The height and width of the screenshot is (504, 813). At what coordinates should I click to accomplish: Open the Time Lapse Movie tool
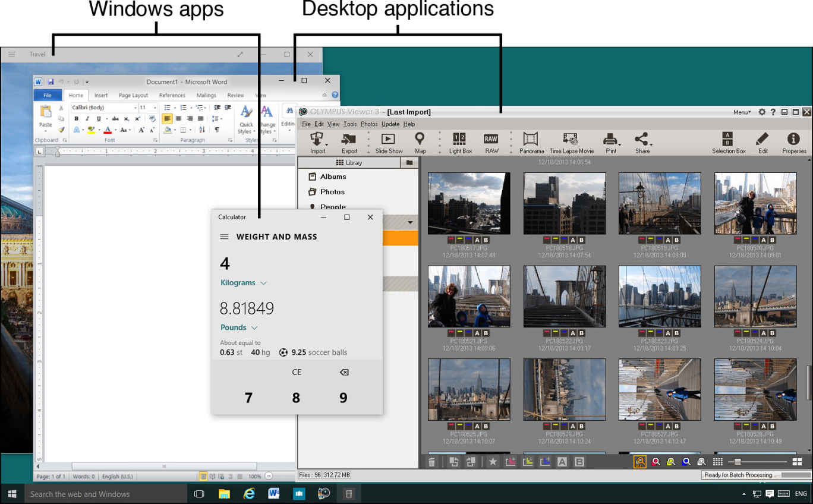[x=571, y=139]
